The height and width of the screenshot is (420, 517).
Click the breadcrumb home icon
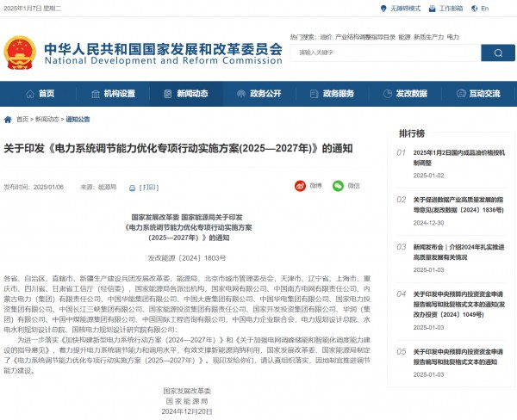point(8,120)
